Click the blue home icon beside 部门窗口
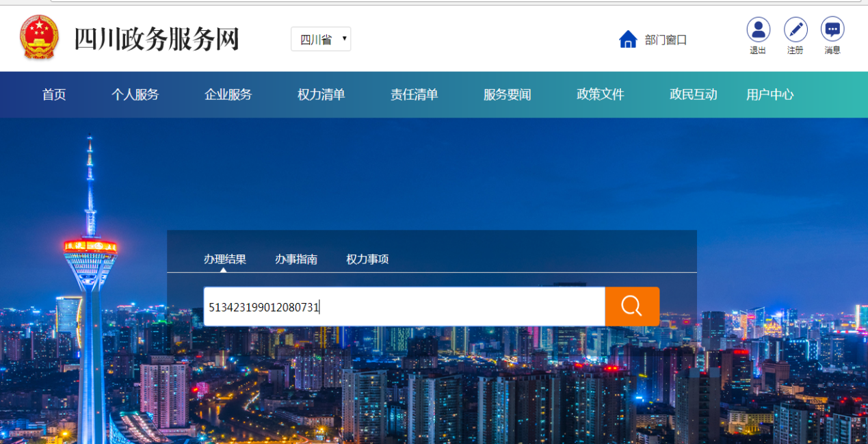 pyautogui.click(x=628, y=40)
